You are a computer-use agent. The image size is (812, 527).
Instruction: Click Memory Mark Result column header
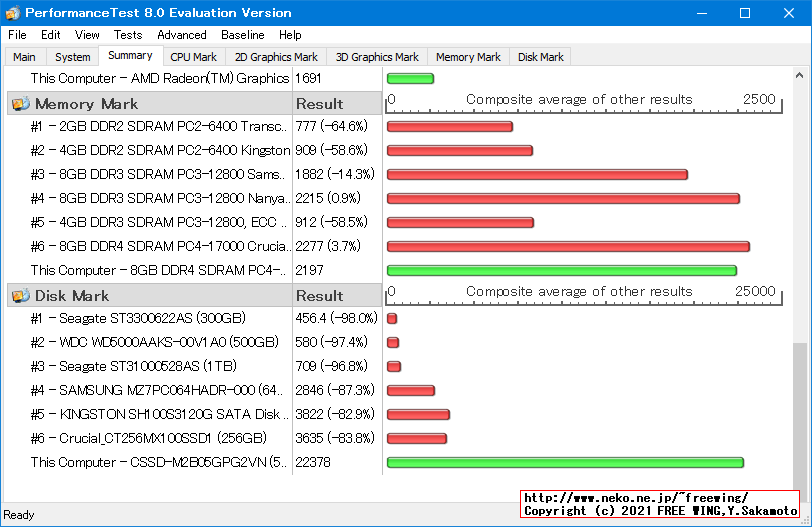(x=337, y=104)
